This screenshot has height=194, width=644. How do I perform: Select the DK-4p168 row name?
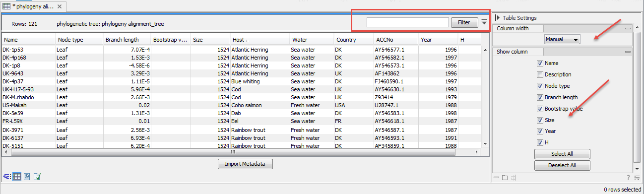pos(14,58)
